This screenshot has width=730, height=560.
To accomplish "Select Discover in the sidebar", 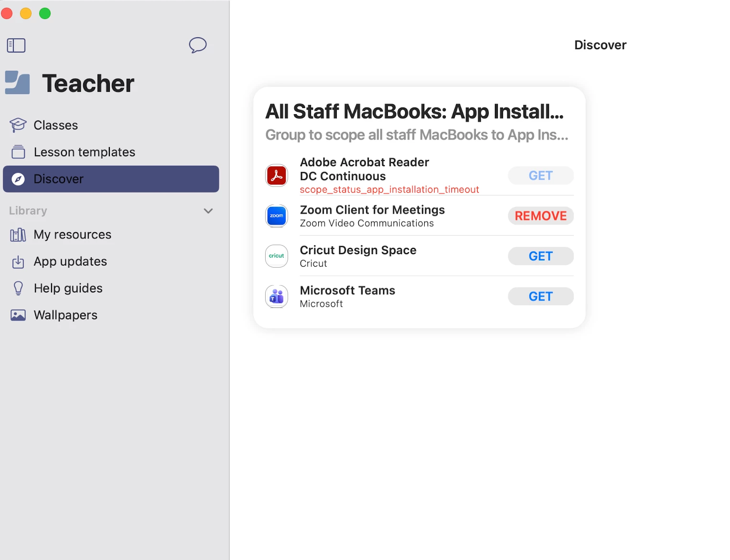I will click(111, 179).
